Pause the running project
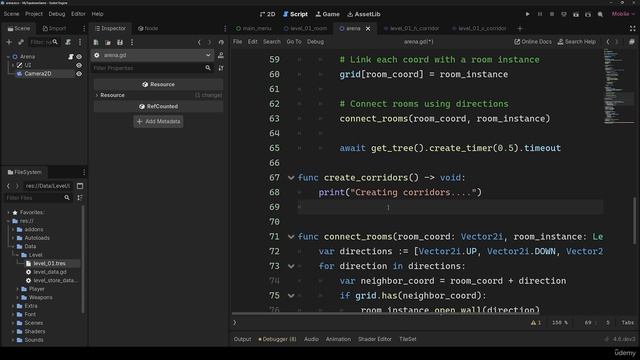Image resolution: width=640 pixels, height=360 pixels. click(x=540, y=14)
